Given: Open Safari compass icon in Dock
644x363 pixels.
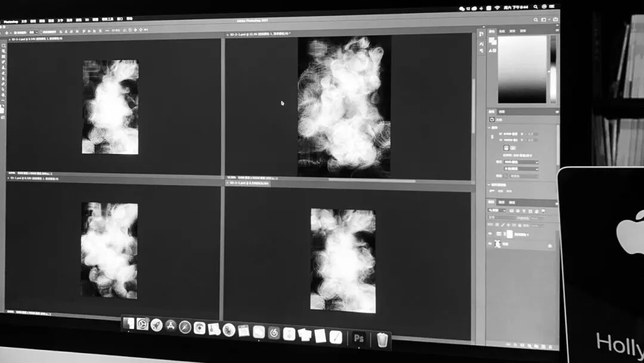Looking at the screenshot, I should click(x=185, y=327).
